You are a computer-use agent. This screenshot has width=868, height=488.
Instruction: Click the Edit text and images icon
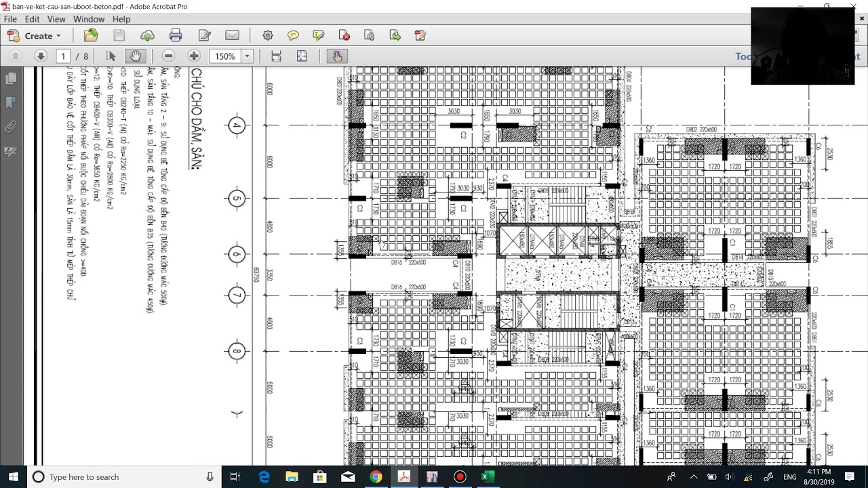click(204, 35)
